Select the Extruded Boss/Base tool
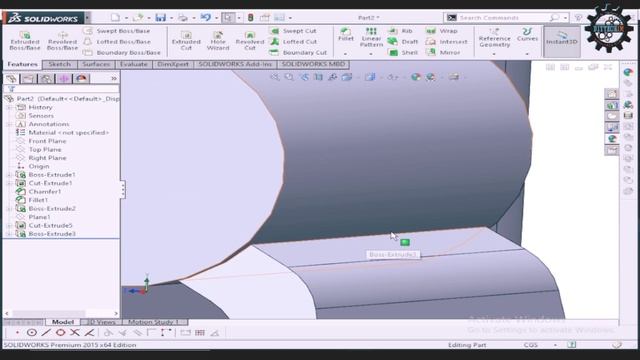This screenshot has height=360, width=640. (x=25, y=40)
